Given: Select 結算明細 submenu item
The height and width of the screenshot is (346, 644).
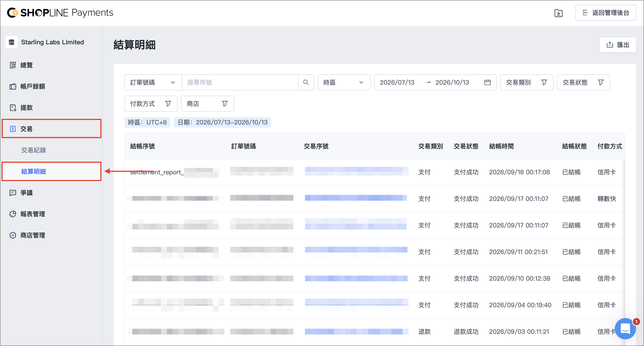Looking at the screenshot, I should [x=51, y=171].
